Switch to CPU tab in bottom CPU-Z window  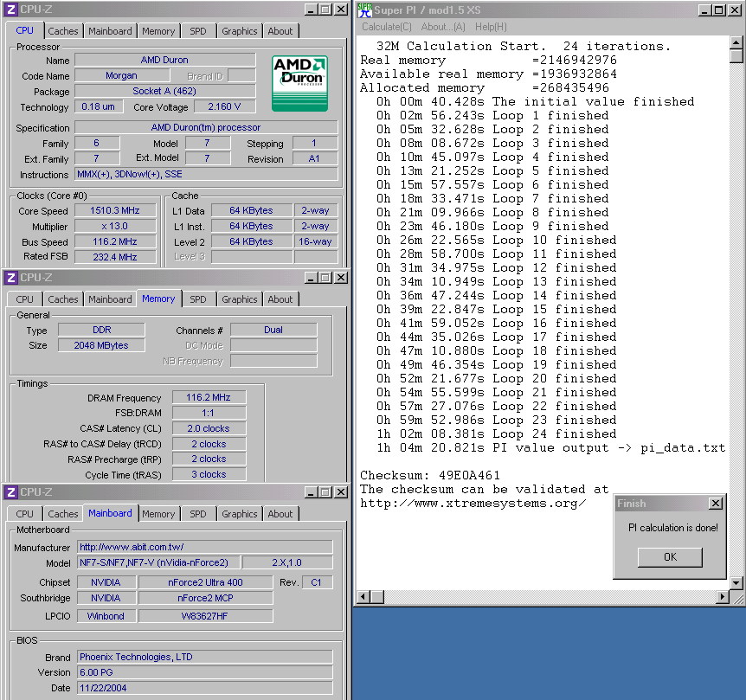click(25, 514)
